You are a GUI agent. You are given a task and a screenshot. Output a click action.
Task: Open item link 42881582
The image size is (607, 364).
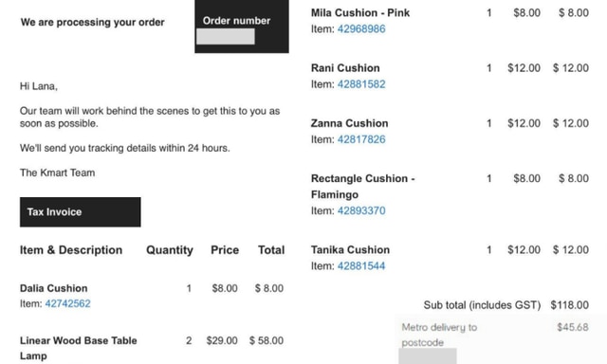point(361,84)
